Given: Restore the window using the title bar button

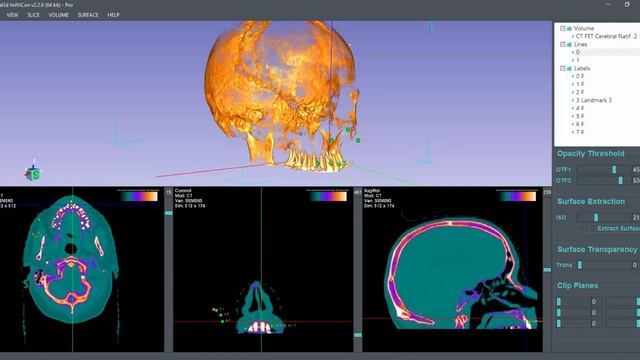Looking at the screenshot, I should [627, 4].
